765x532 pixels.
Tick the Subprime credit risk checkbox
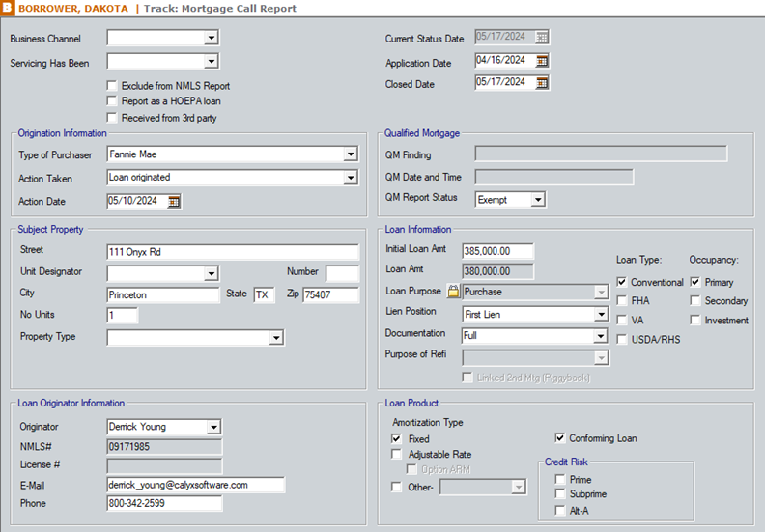[560, 493]
